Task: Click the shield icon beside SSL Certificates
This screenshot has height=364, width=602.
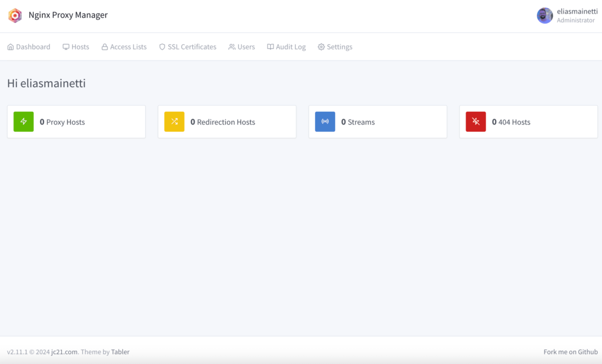Action: coord(162,47)
